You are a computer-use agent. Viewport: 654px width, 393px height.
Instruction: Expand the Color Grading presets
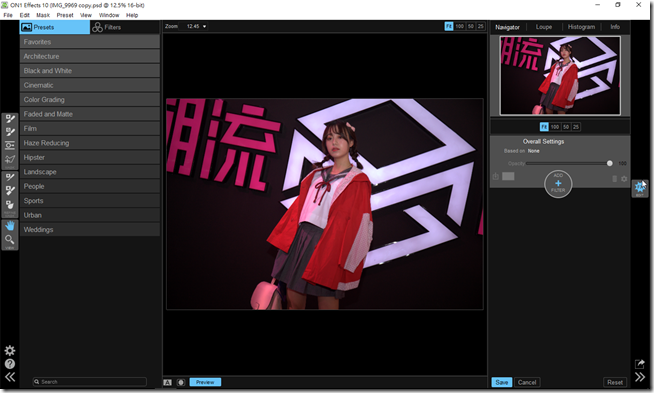[x=90, y=100]
